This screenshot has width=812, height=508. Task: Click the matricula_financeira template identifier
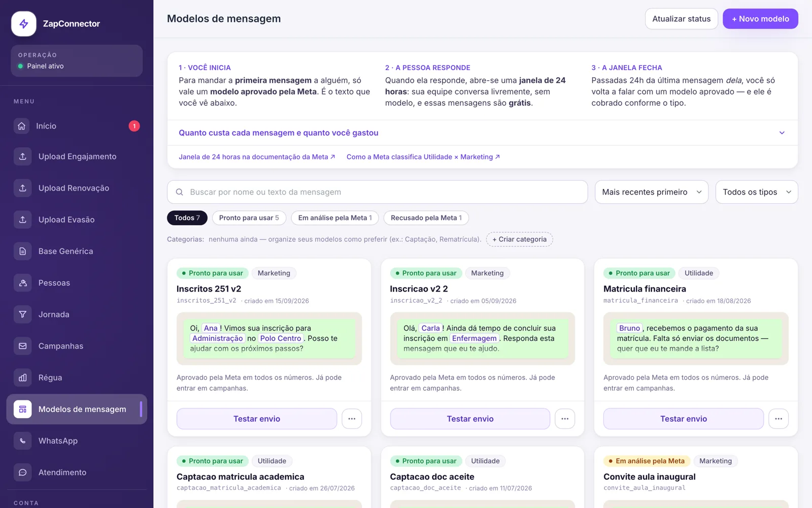click(640, 301)
